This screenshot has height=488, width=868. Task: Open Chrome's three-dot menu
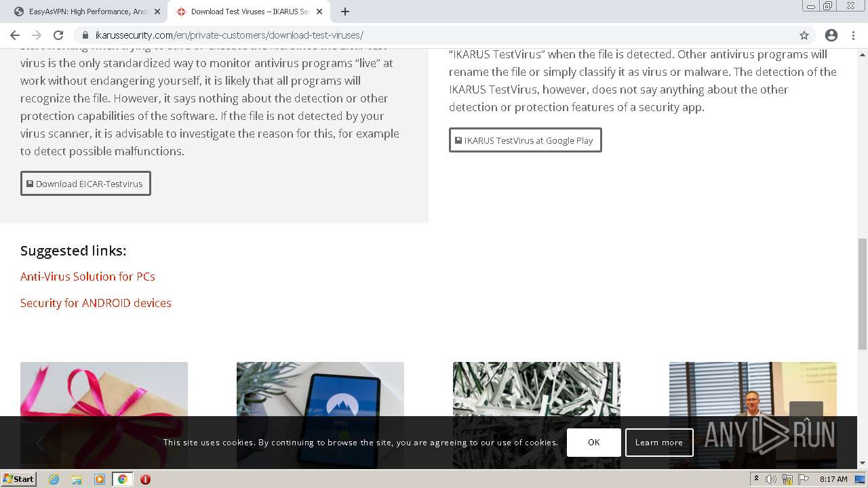[854, 35]
